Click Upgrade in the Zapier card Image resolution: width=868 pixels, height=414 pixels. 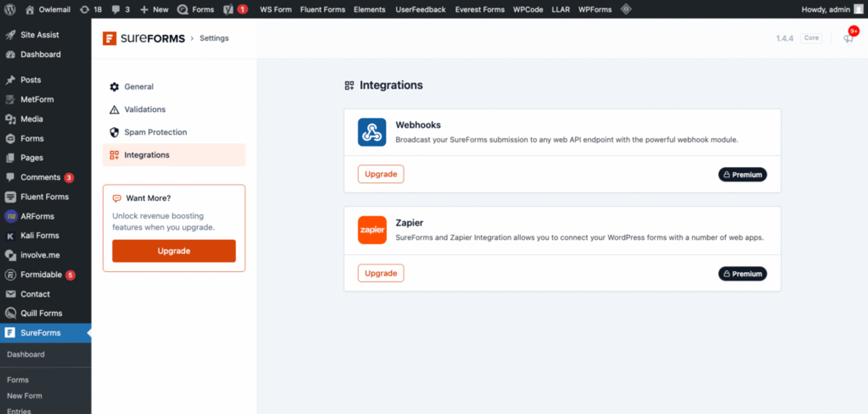click(x=381, y=273)
